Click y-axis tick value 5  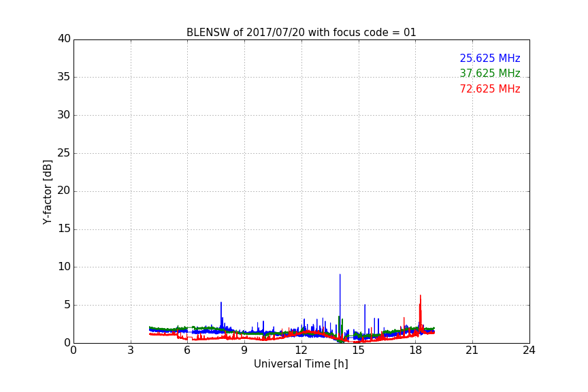tap(67, 305)
